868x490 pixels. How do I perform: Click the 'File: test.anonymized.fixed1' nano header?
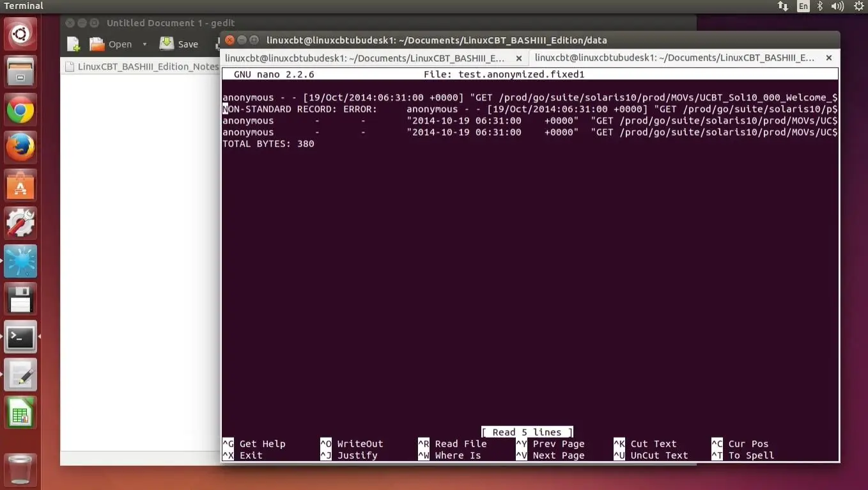(x=504, y=74)
